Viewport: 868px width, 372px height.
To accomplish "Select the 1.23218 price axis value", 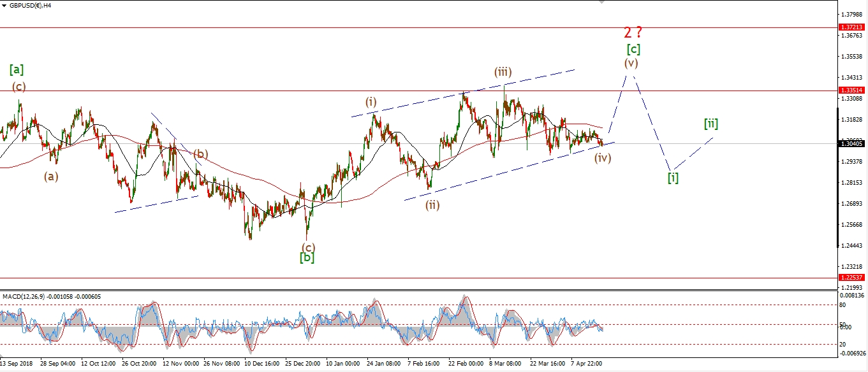I will (x=853, y=267).
